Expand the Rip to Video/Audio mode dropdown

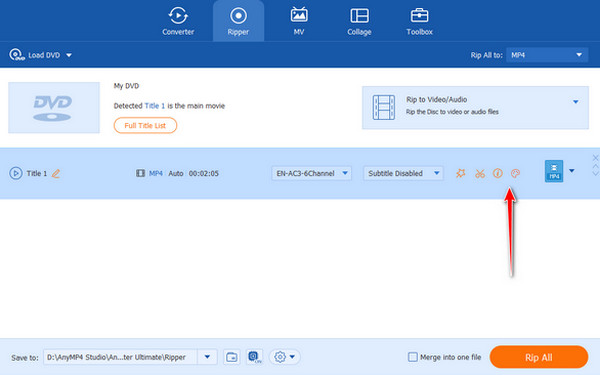(x=576, y=102)
